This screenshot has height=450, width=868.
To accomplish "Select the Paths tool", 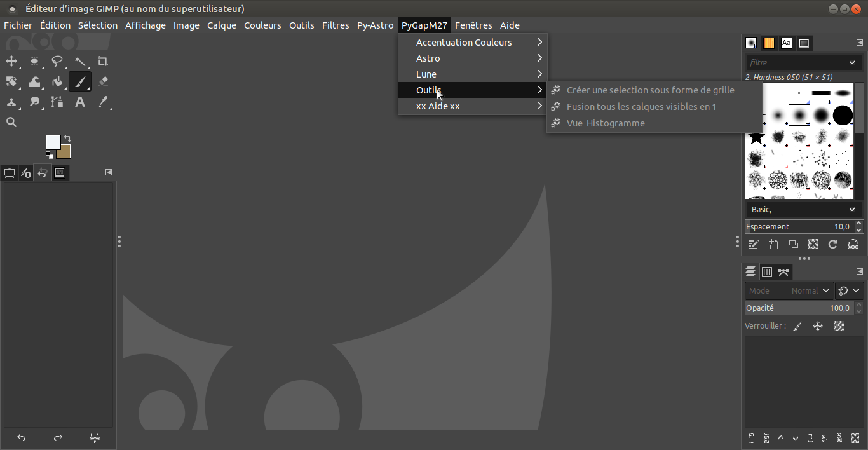I will (x=57, y=102).
